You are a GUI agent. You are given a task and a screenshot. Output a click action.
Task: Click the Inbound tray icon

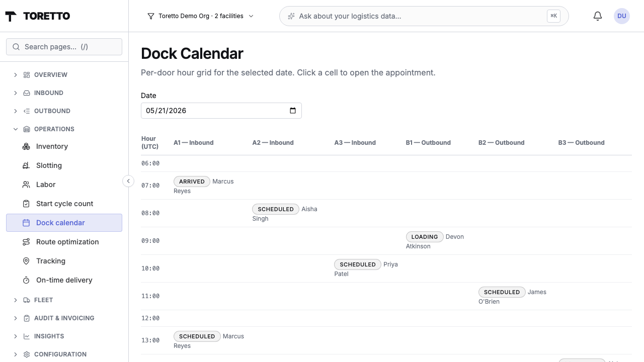(27, 93)
